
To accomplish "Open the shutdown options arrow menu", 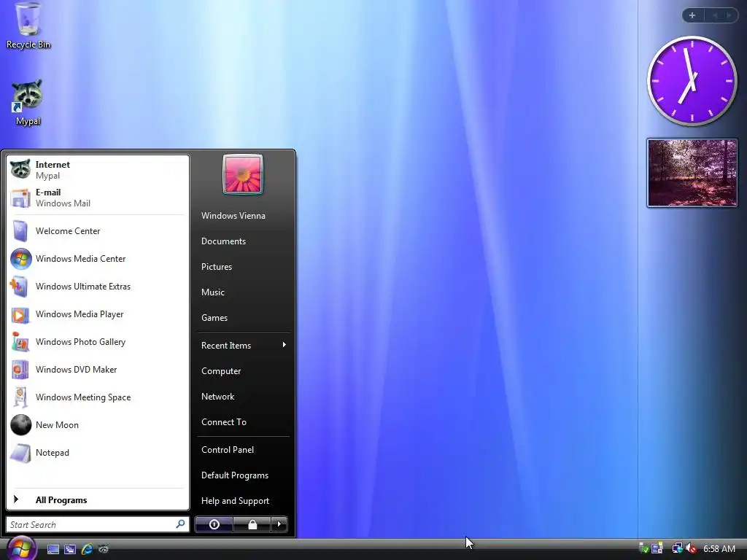I will [279, 524].
